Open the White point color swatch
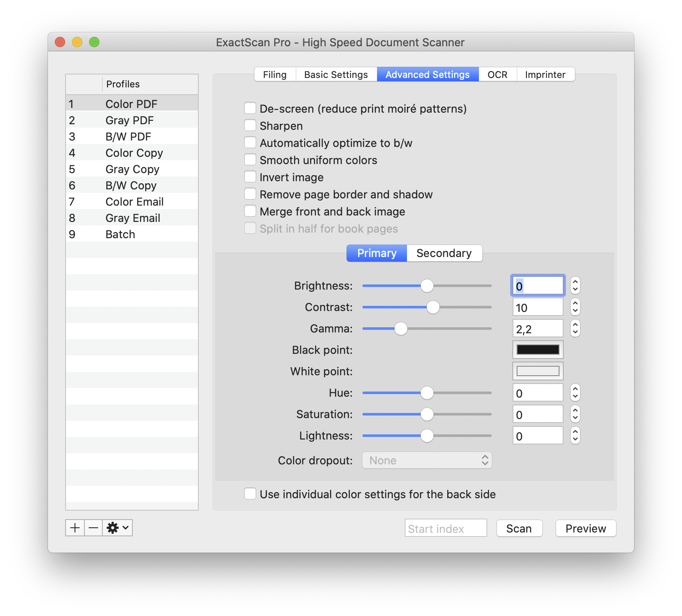The width and height of the screenshot is (682, 616). 538,371
